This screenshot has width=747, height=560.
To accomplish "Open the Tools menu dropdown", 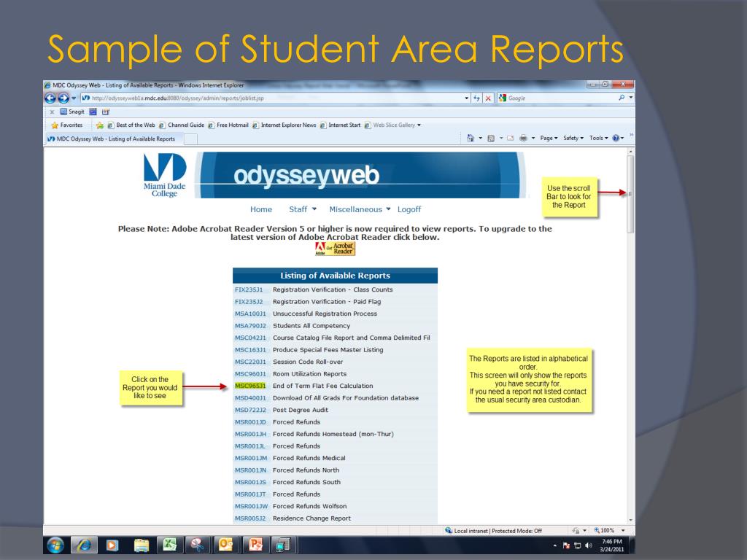I will click(x=599, y=138).
